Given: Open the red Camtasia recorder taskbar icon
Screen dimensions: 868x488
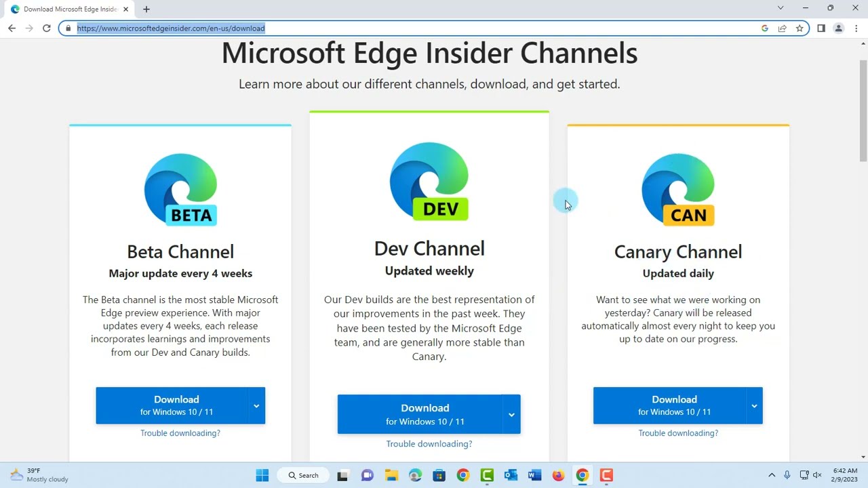Looking at the screenshot, I should click(x=606, y=475).
